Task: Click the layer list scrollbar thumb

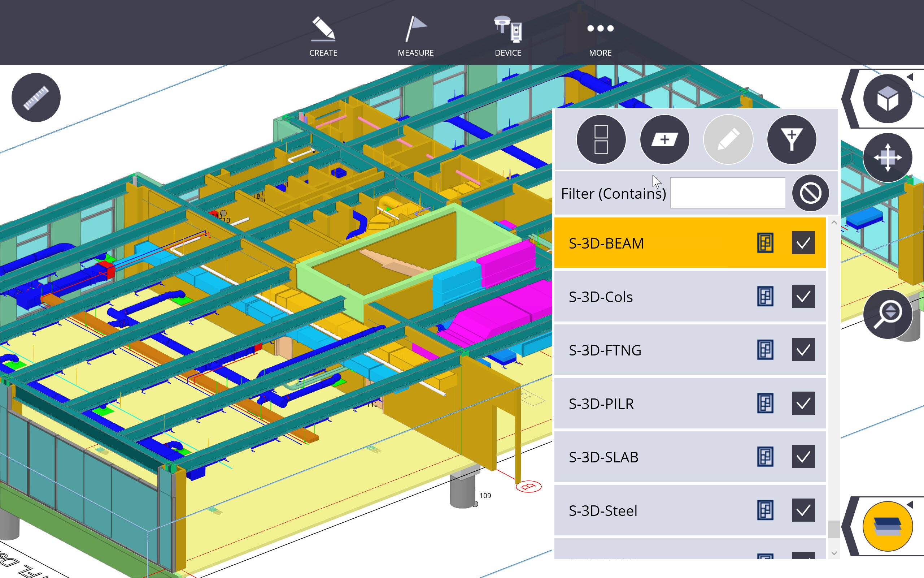Action: coord(834,529)
